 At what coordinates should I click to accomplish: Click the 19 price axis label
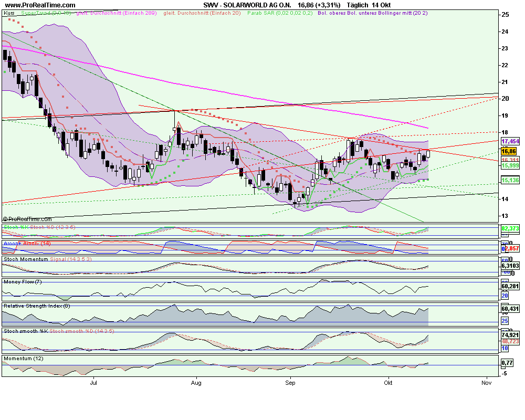point(505,115)
